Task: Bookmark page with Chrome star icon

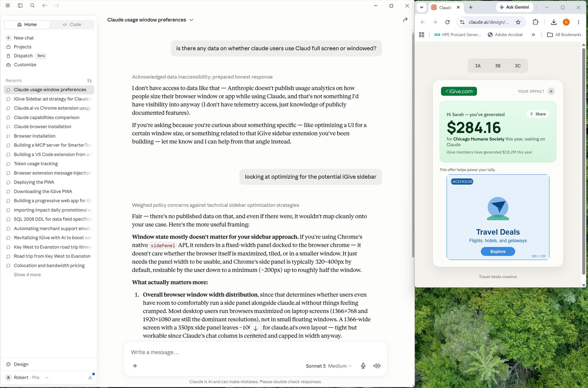Action: 518,22
